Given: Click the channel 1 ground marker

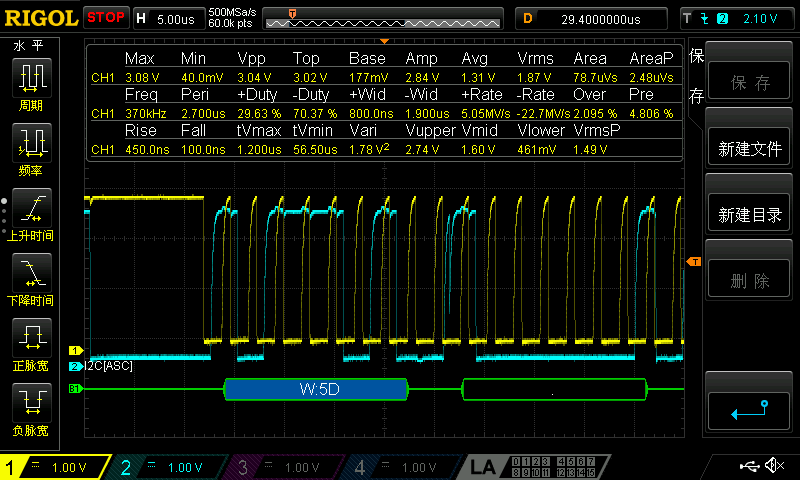Looking at the screenshot, I should tap(76, 350).
